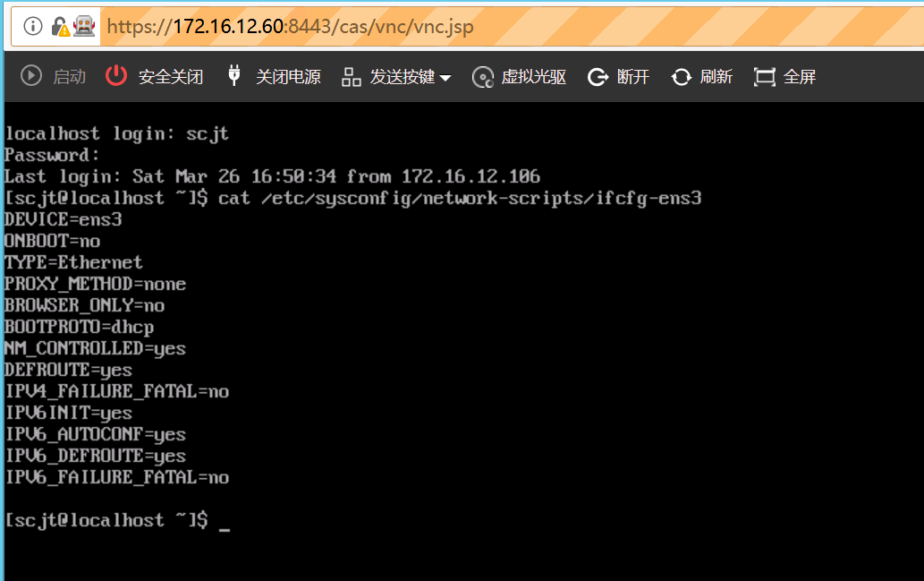Screen dimensions: 924x581
Task: Open the 虚拟光驱 menu label
Action: (x=534, y=77)
